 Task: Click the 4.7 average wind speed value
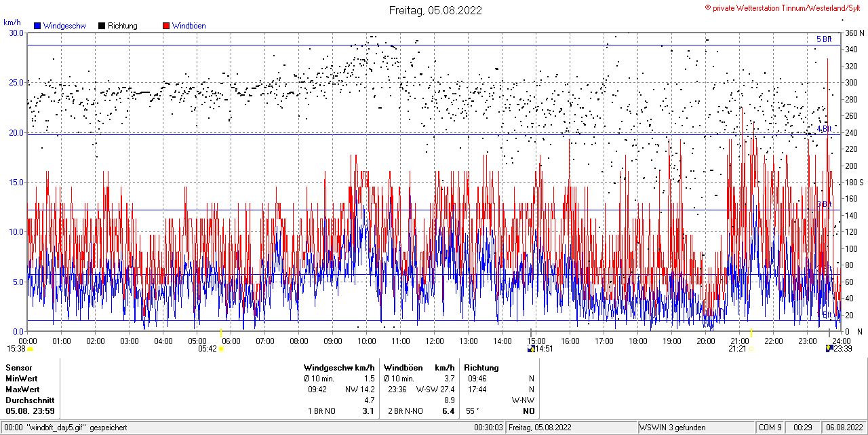point(370,400)
